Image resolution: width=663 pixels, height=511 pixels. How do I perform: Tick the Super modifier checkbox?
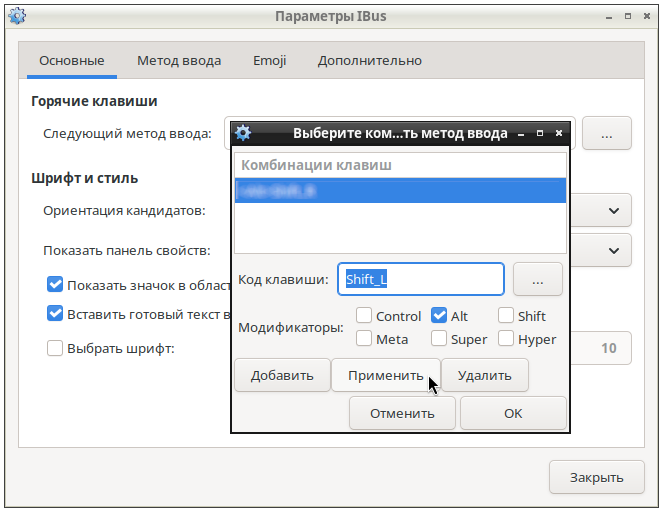pyautogui.click(x=439, y=338)
